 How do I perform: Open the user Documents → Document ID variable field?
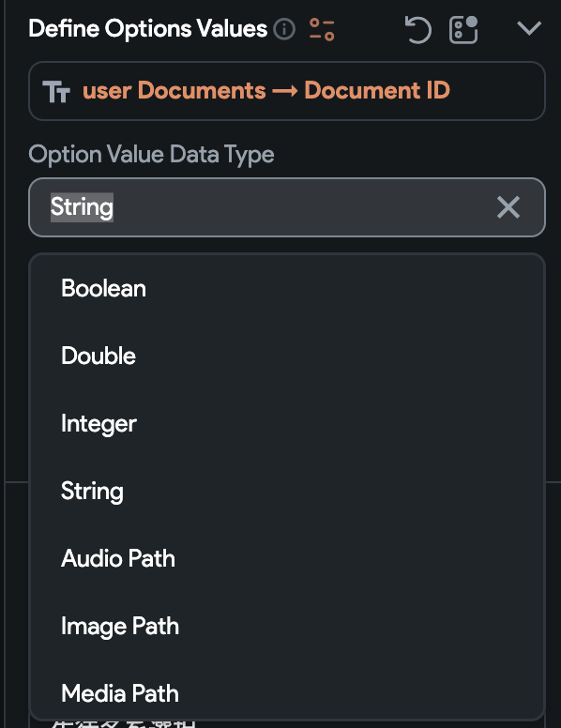286,91
